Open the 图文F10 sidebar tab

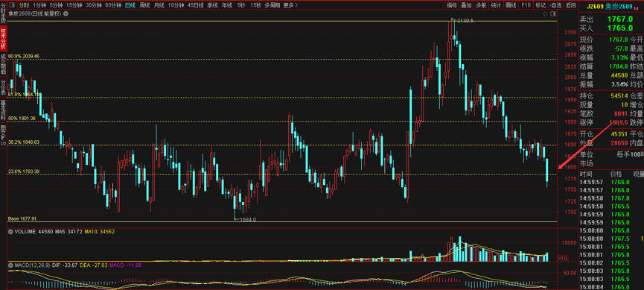(x=3, y=136)
